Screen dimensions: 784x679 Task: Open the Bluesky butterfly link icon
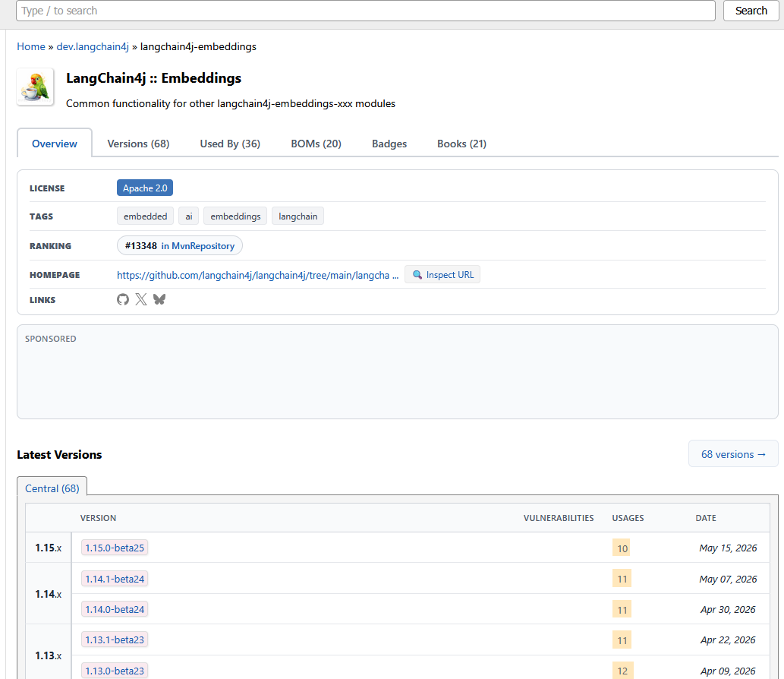click(159, 299)
